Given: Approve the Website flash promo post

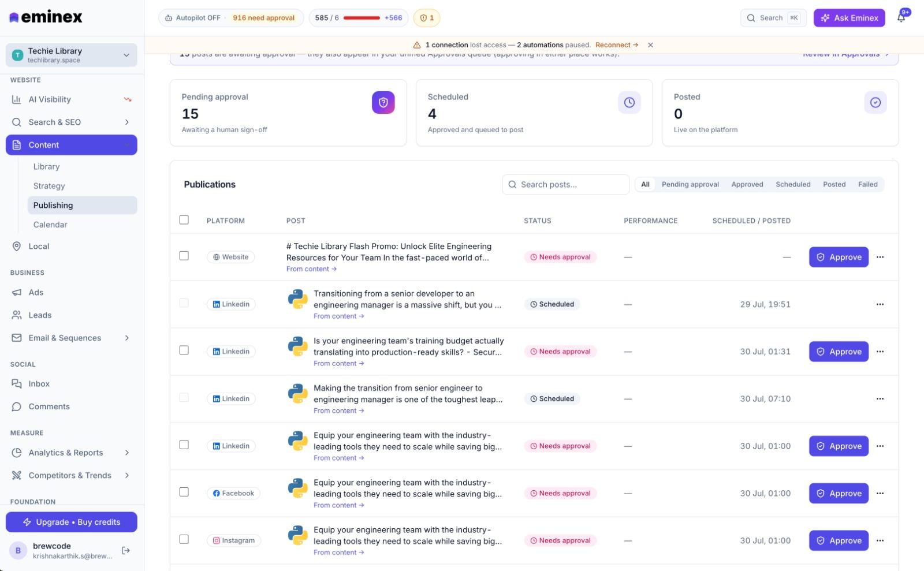Looking at the screenshot, I should [x=839, y=257].
